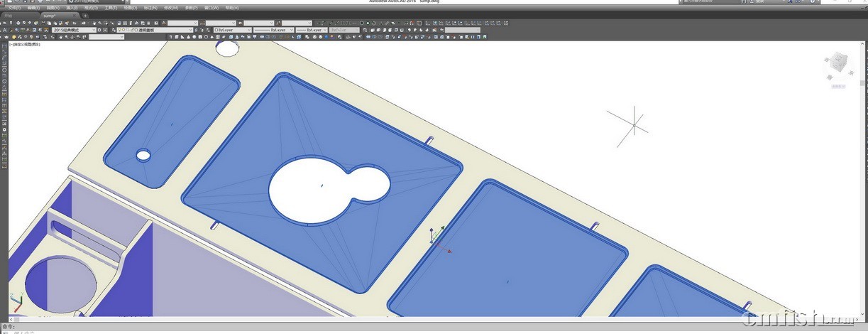Open the ByLayer lineweight dropdown
868x334 pixels.
311,31
